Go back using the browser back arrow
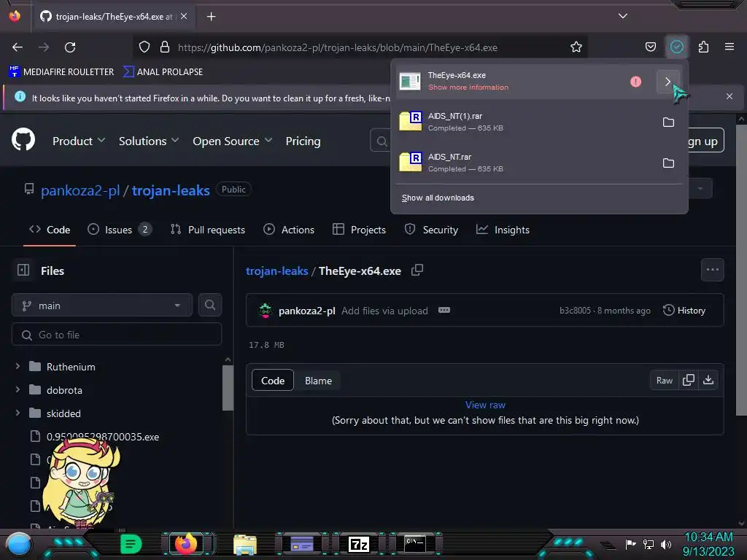Viewport: 747px width, 560px height. (x=18, y=47)
